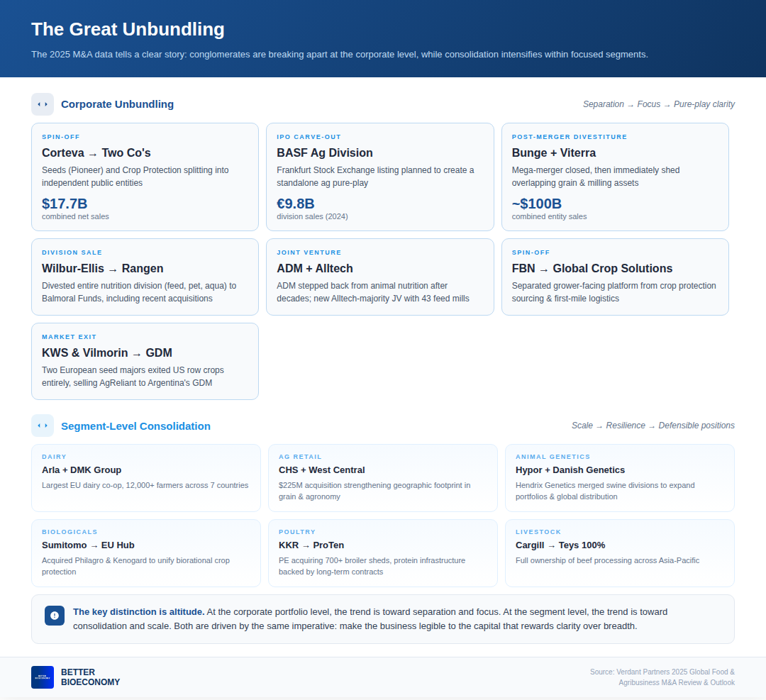Open the 'BASF Ag Division' card title
The height and width of the screenshot is (700, 766).
tap(324, 153)
